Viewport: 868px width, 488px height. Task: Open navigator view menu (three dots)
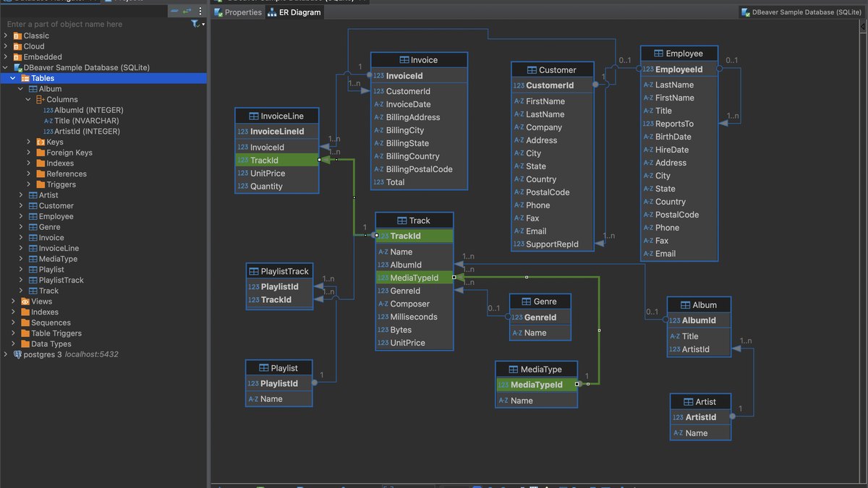pyautogui.click(x=200, y=11)
